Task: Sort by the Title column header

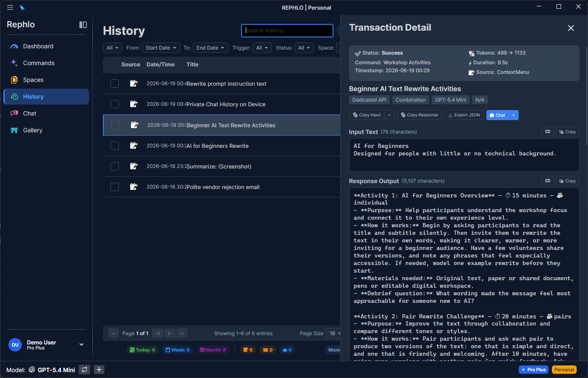Action: (192, 64)
